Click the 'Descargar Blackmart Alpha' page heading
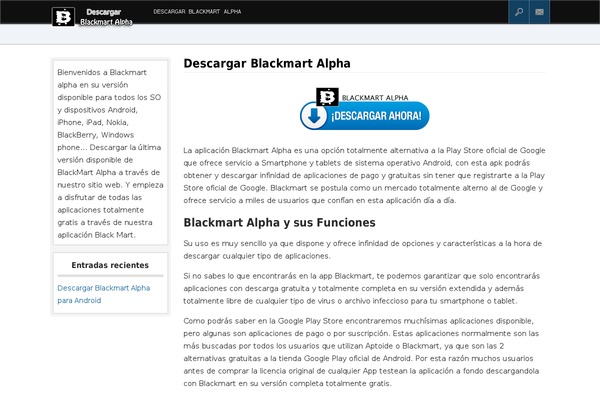The image size is (600, 400). (267, 63)
